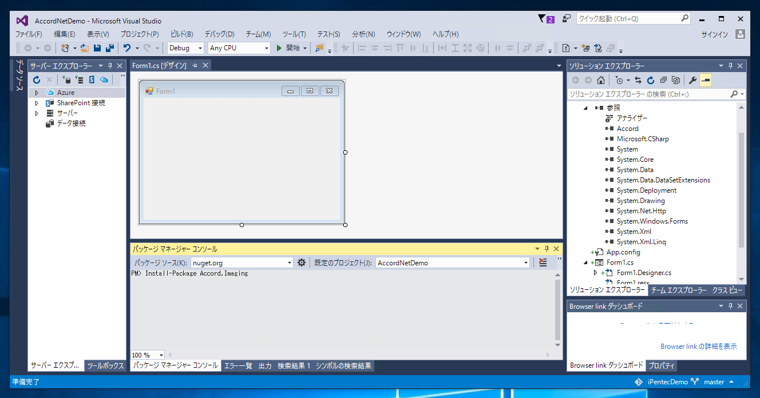Start debugging with the 開始 button

click(x=289, y=48)
